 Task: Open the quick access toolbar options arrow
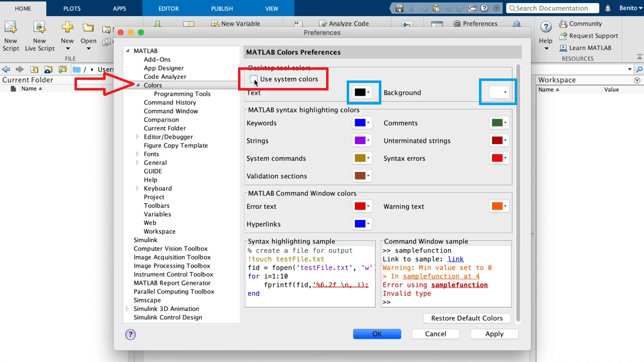[x=496, y=8]
